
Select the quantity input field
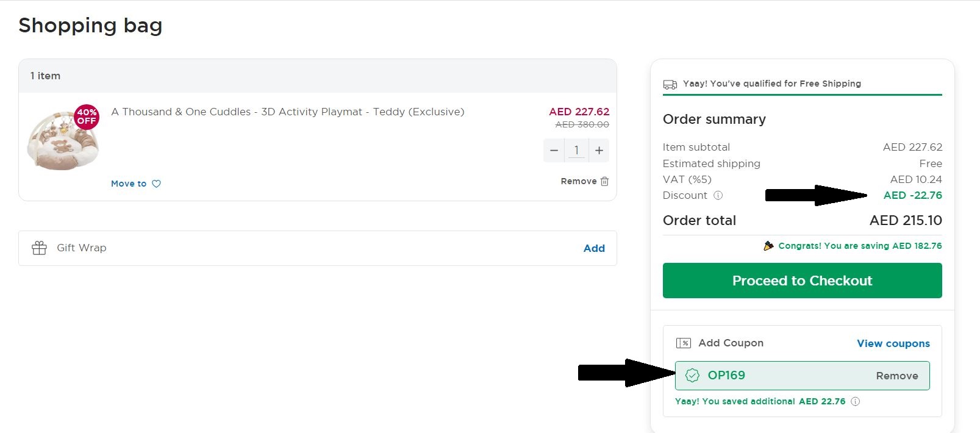(576, 150)
